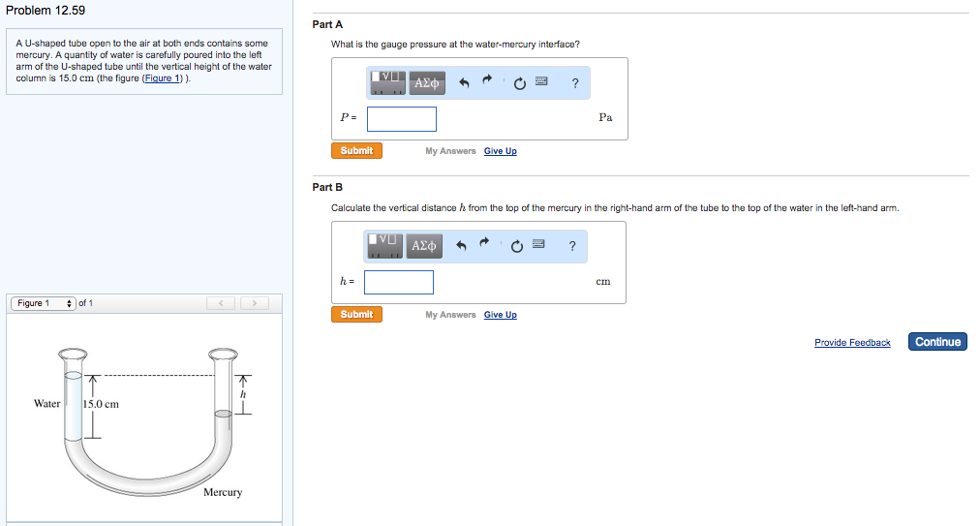
Task: Go to next figure arrow
Action: [x=255, y=303]
